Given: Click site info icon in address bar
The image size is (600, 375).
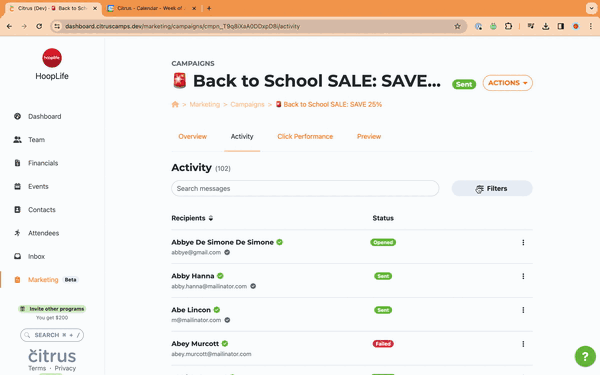Looking at the screenshot, I should (57, 26).
